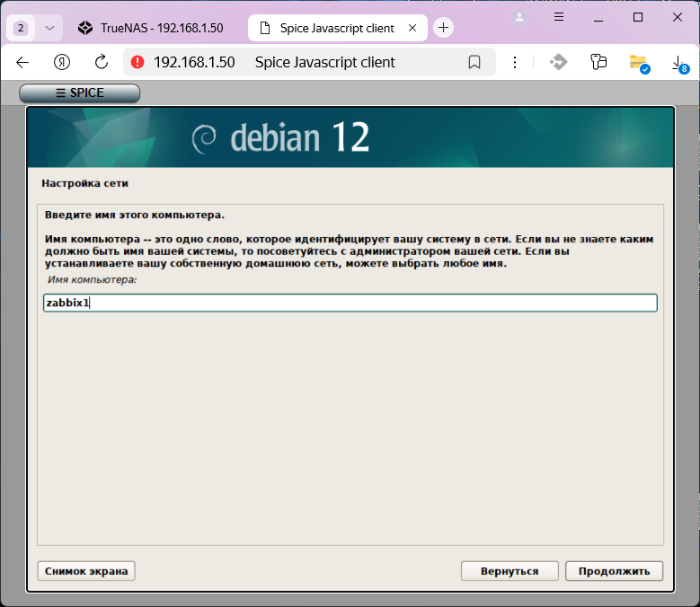The image size is (700, 607).
Task: Expand the tab list dropdown chevron
Action: (x=49, y=28)
